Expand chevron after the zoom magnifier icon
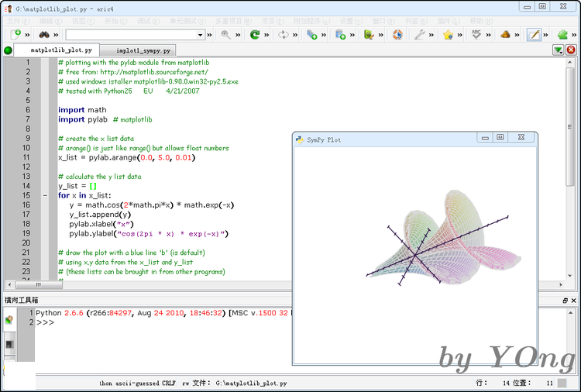The width and height of the screenshot is (581, 392). click(x=238, y=35)
